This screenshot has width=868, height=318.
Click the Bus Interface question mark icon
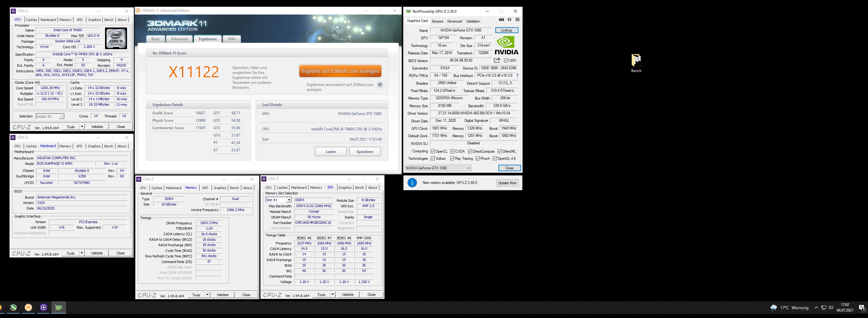tap(517, 75)
